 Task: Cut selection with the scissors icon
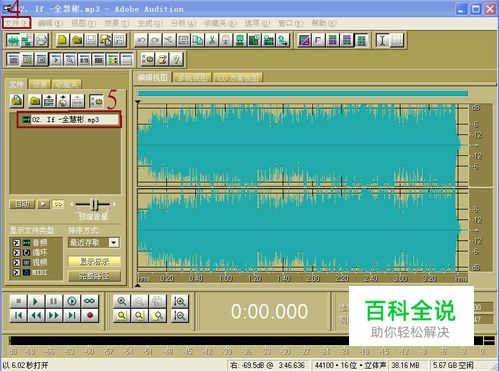tap(212, 40)
